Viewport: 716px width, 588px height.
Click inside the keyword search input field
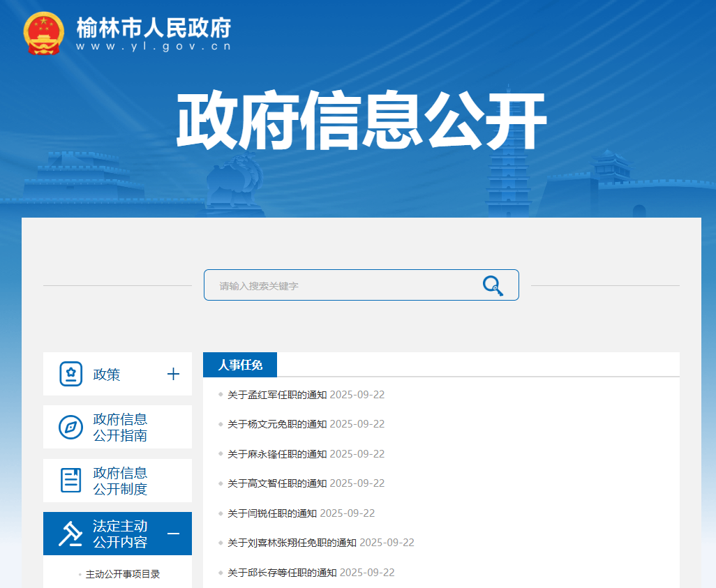pyautogui.click(x=335, y=285)
